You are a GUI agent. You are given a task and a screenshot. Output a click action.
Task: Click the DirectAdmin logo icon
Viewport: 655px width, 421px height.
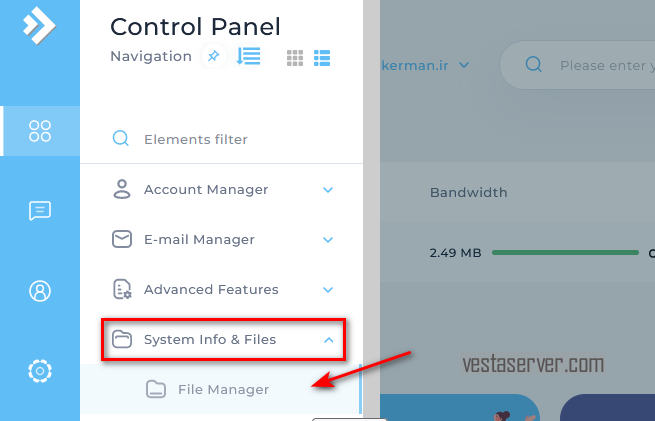point(39,25)
